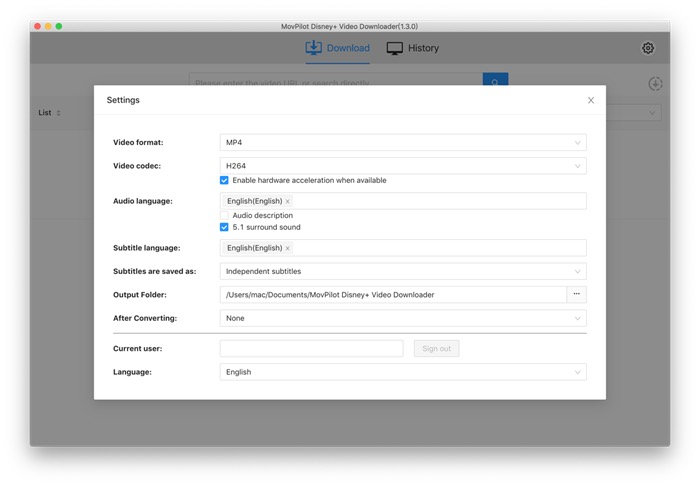Click the video URL search field

336,79
